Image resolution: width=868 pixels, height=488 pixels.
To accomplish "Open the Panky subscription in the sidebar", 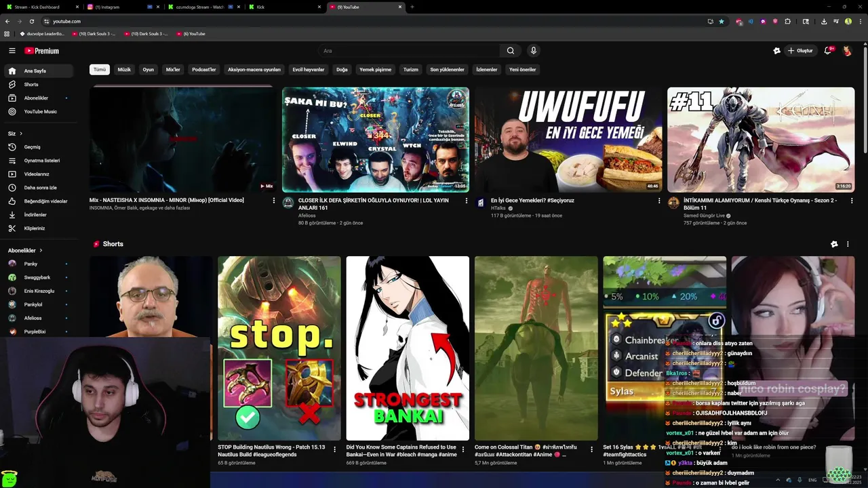I will click(39, 264).
